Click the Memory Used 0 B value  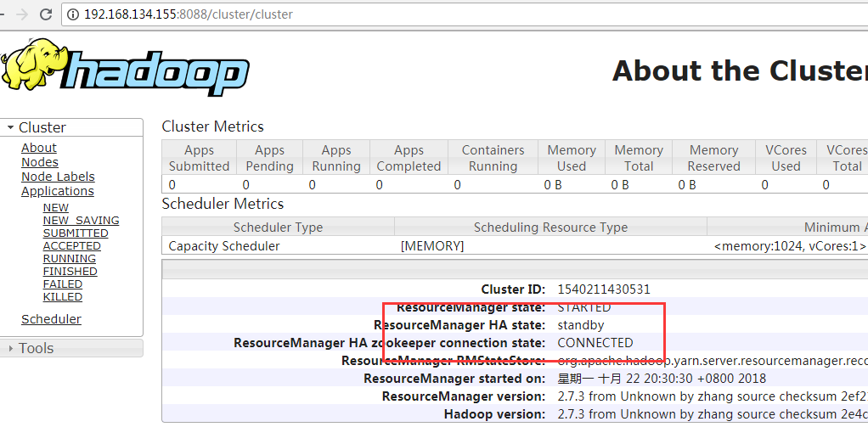(552, 185)
